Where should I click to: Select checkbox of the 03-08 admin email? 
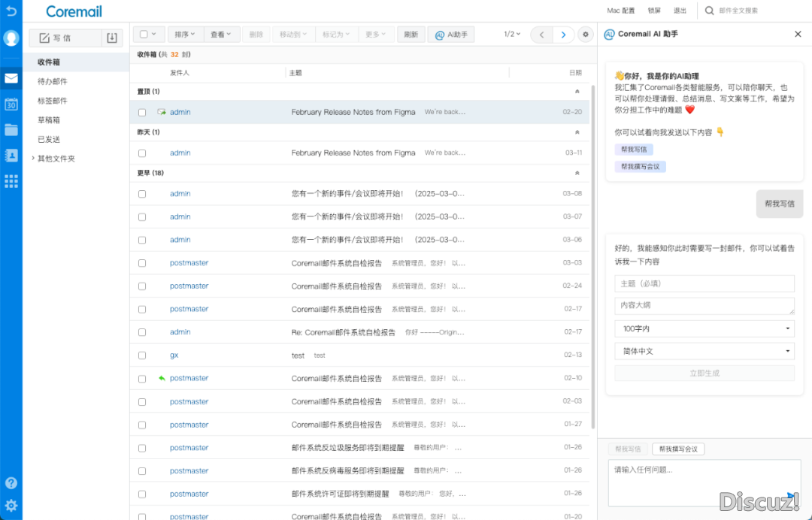click(142, 194)
